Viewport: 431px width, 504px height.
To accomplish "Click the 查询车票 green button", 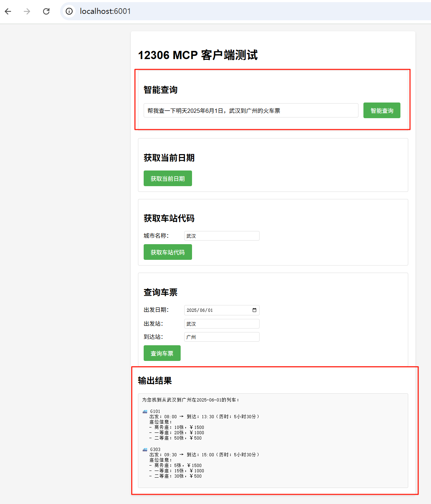I will 162,353.
